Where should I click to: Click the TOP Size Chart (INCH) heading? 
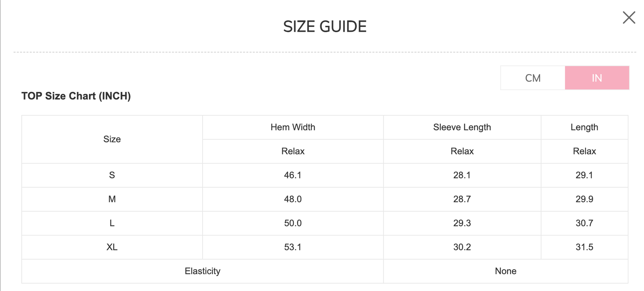tap(76, 96)
